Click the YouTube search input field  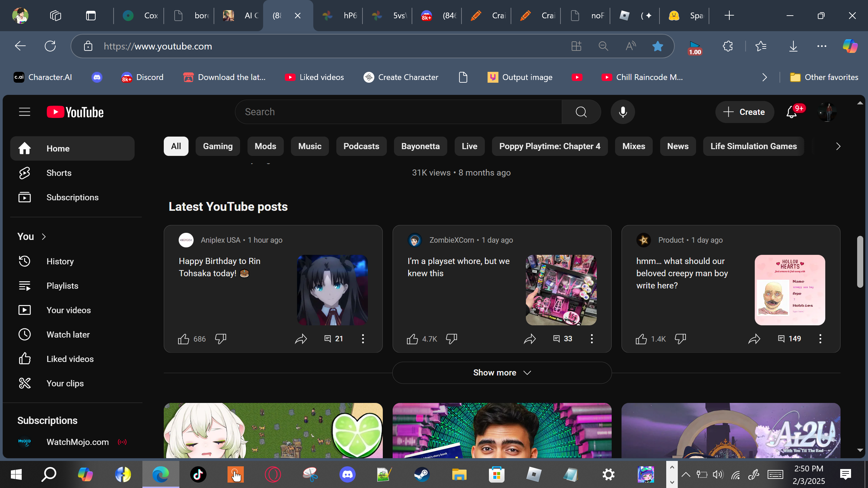[x=398, y=112]
